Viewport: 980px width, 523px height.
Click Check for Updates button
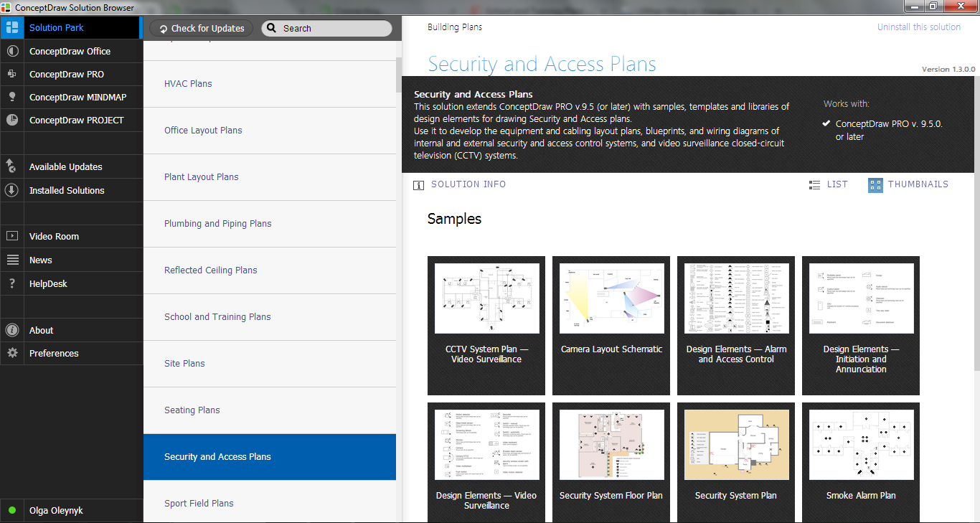click(201, 29)
